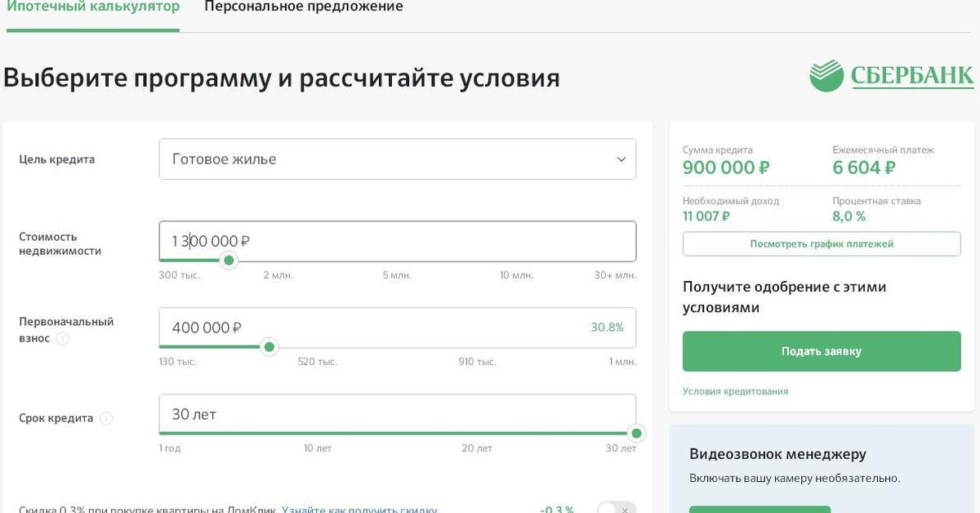Click the down payment slider handle

(269, 347)
